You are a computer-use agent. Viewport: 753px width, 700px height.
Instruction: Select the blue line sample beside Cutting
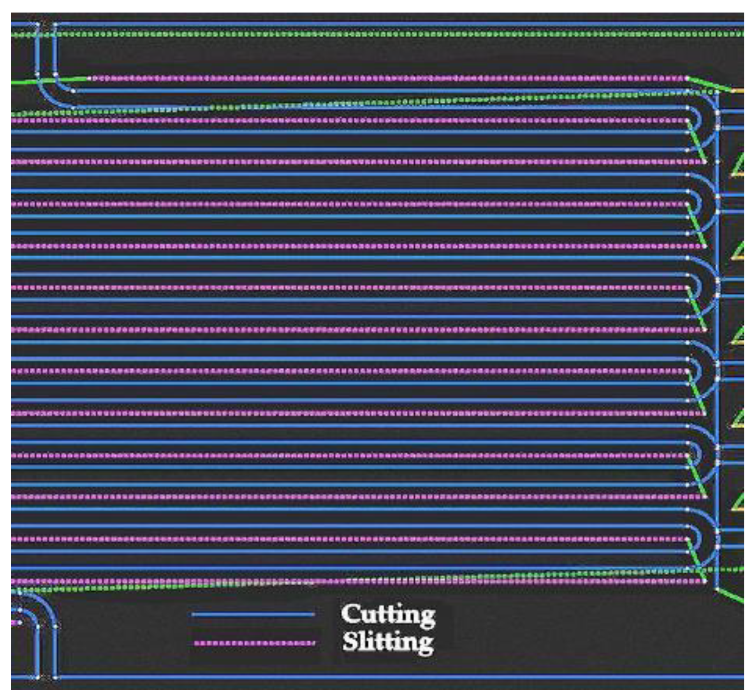tap(253, 615)
